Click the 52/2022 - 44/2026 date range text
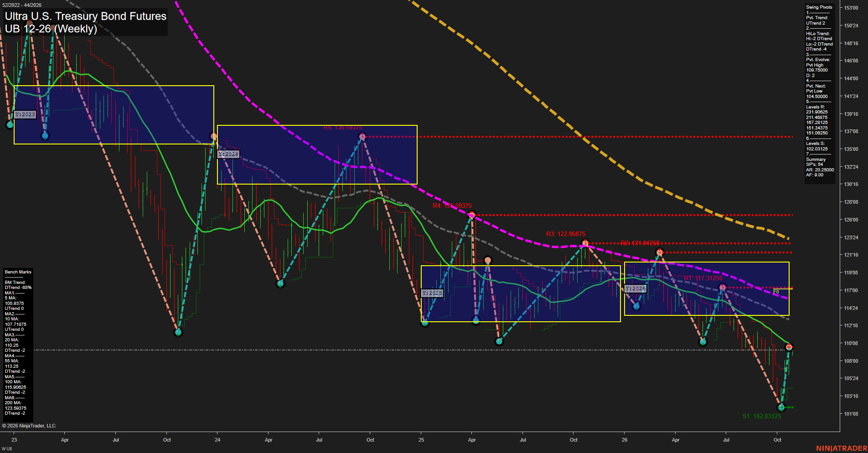Screen dimensions: 868x453 pos(22,5)
